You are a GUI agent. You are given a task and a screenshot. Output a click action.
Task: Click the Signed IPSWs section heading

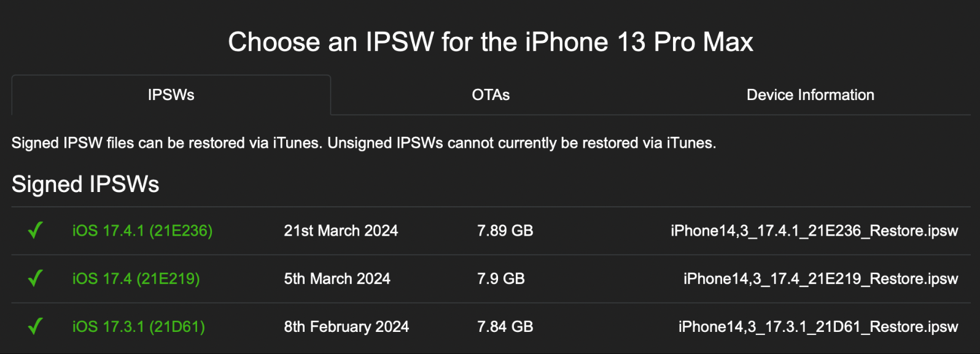85,184
